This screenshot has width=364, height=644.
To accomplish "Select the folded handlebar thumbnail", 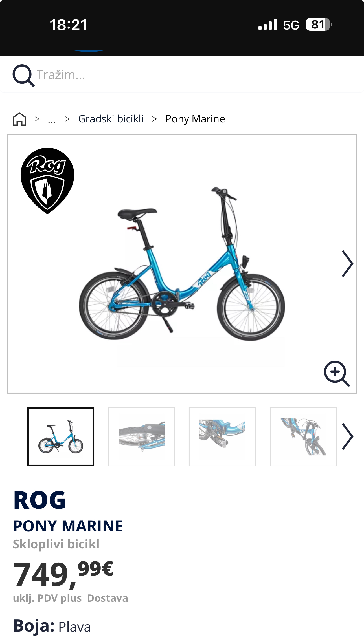I will pos(303,436).
